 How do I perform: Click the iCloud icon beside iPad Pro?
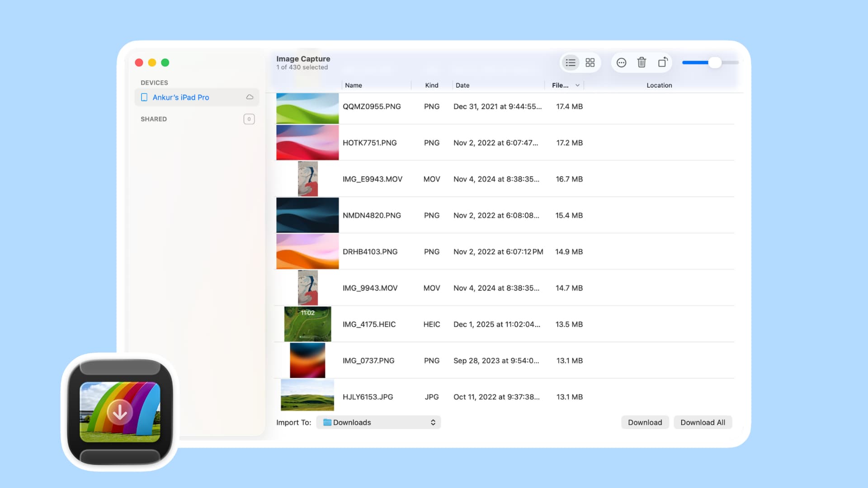tap(250, 97)
